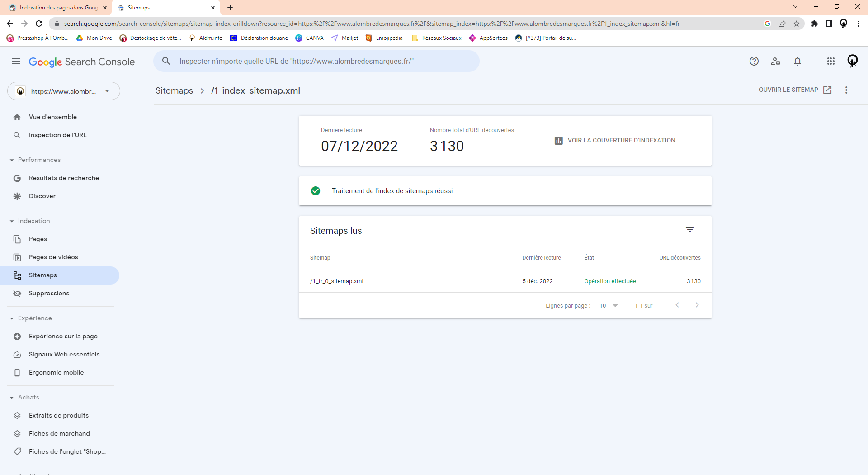This screenshot has width=868, height=475.
Task: Reload the browser page
Action: click(x=39, y=24)
